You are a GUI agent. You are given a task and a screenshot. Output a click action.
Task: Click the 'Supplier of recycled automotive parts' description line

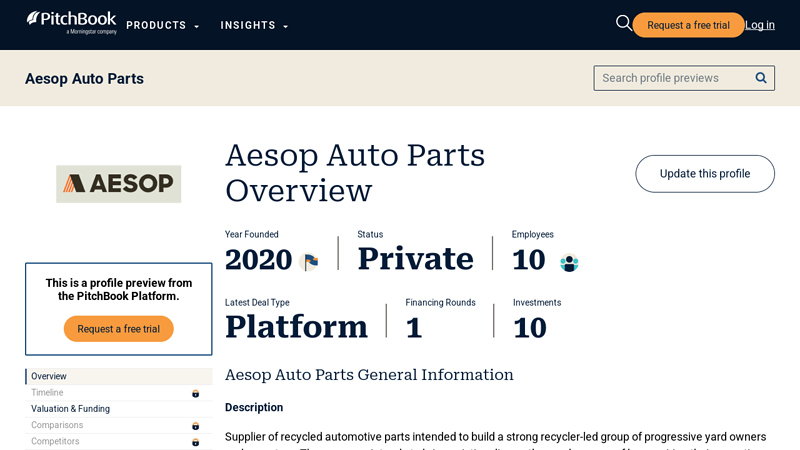[495, 437]
